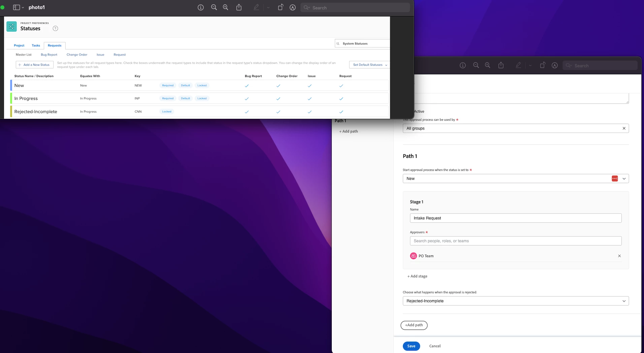Clear the All groups selection
This screenshot has width=644, height=353.
click(x=624, y=128)
